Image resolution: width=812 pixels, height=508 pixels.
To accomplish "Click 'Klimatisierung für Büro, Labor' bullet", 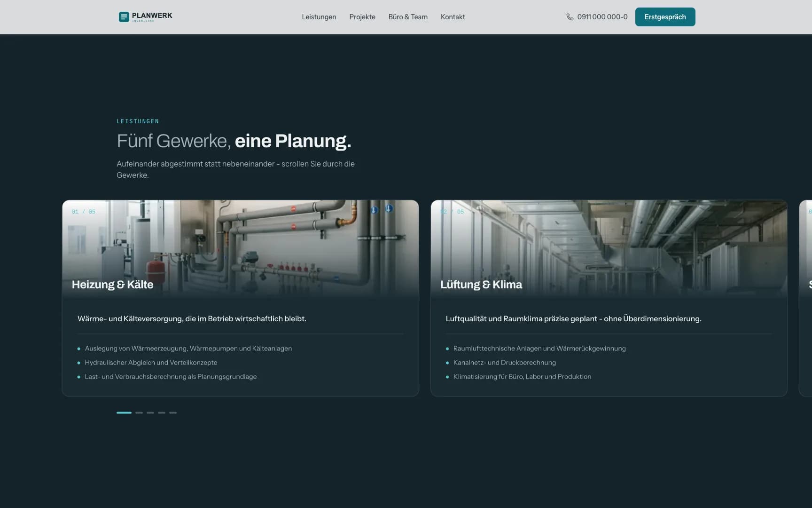I will coord(522,377).
